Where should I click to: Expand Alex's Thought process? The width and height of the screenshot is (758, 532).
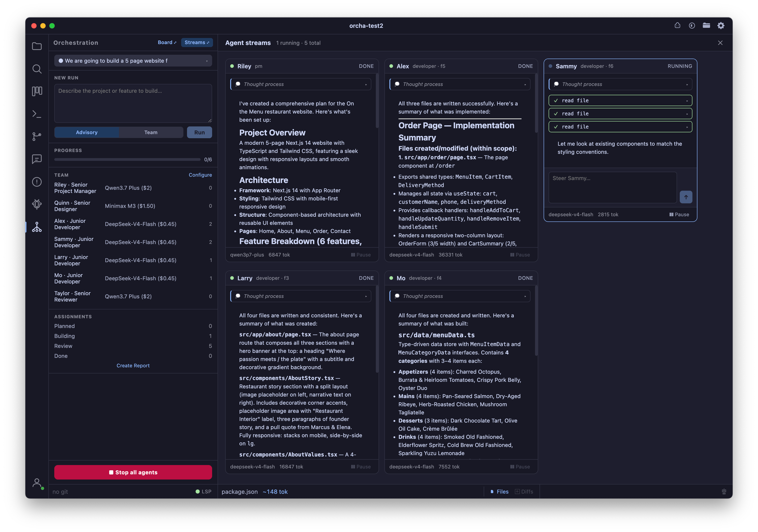point(460,84)
